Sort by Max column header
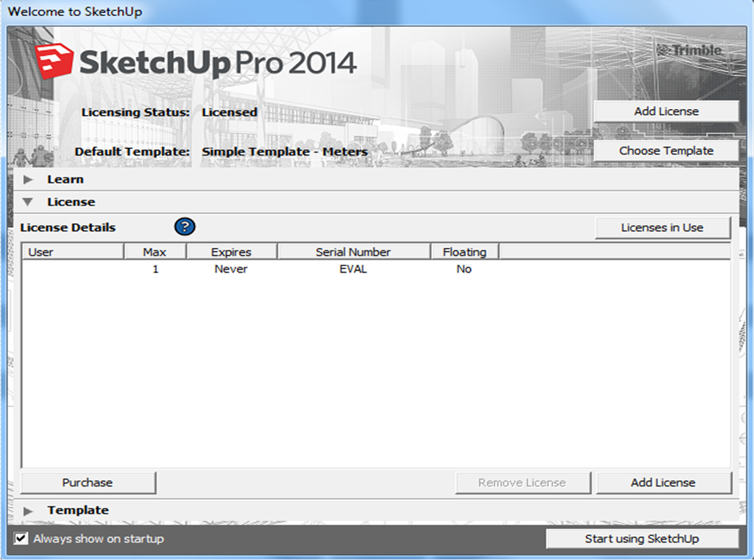This screenshot has height=560, width=754. (x=155, y=252)
